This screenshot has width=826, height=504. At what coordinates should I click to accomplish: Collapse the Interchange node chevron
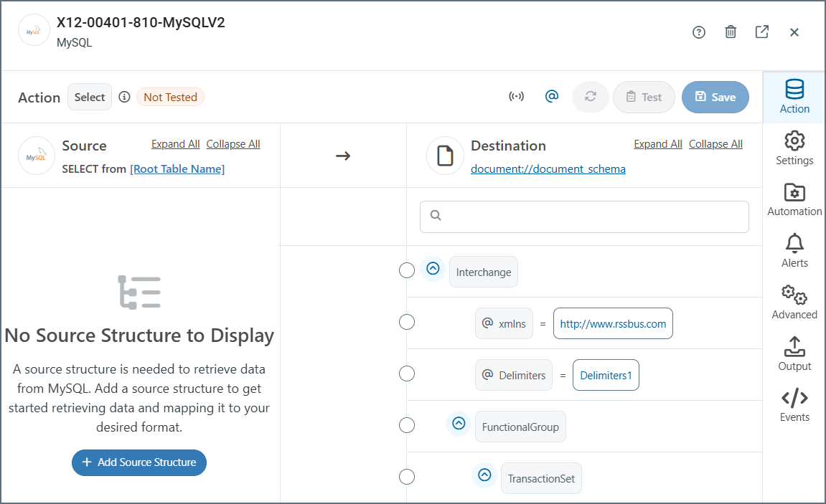[433, 268]
